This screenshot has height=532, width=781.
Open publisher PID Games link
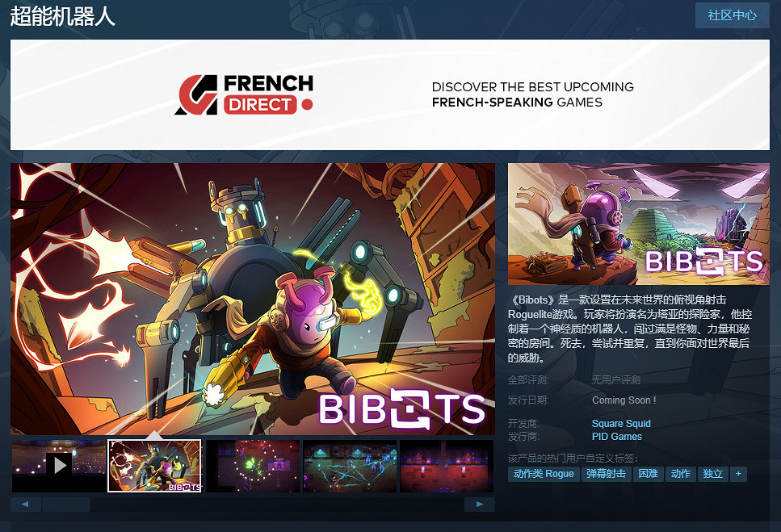pos(616,437)
